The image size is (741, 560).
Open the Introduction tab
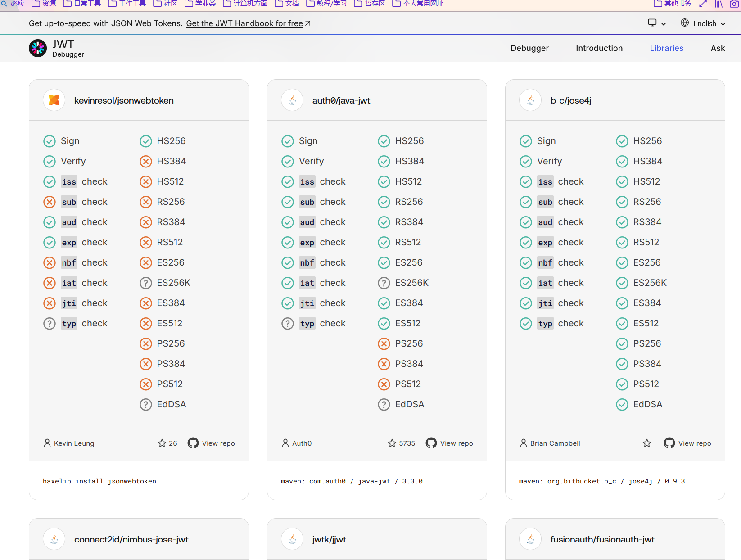click(599, 48)
